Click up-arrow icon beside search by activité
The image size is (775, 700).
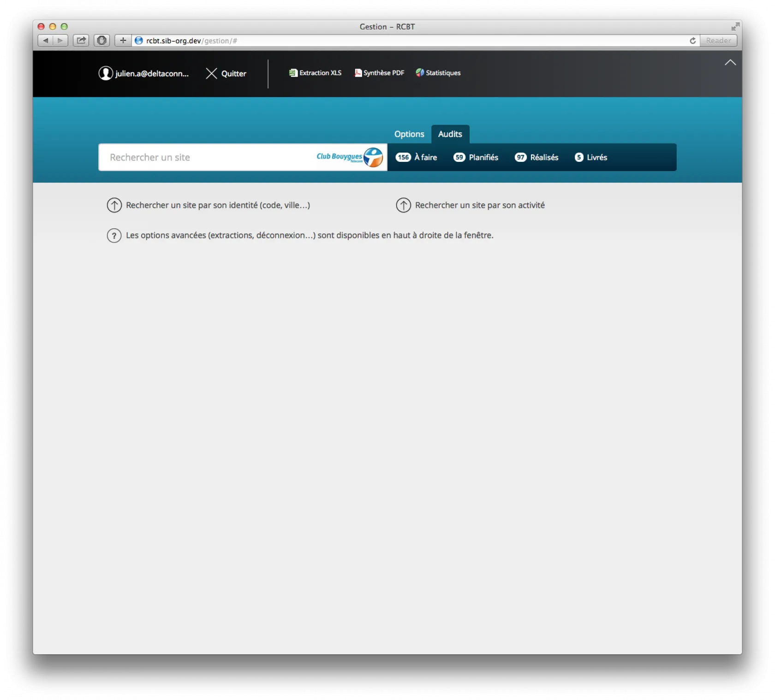tap(403, 205)
